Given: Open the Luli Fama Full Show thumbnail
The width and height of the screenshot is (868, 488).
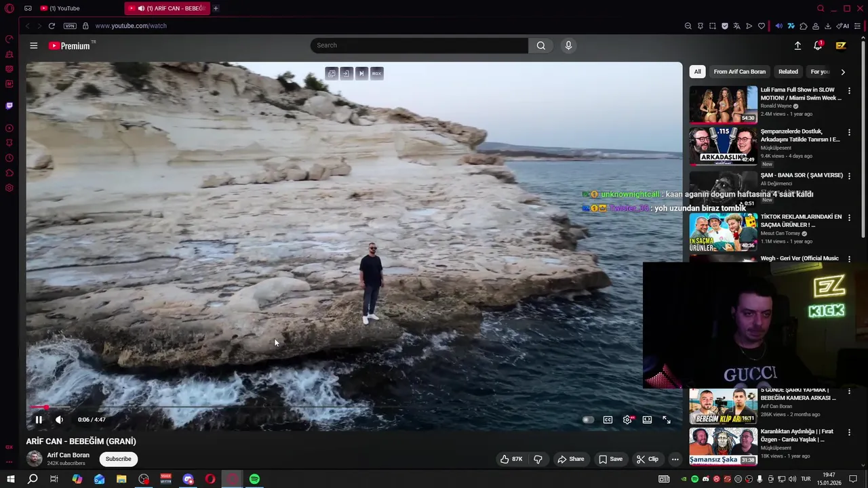Looking at the screenshot, I should [x=723, y=104].
